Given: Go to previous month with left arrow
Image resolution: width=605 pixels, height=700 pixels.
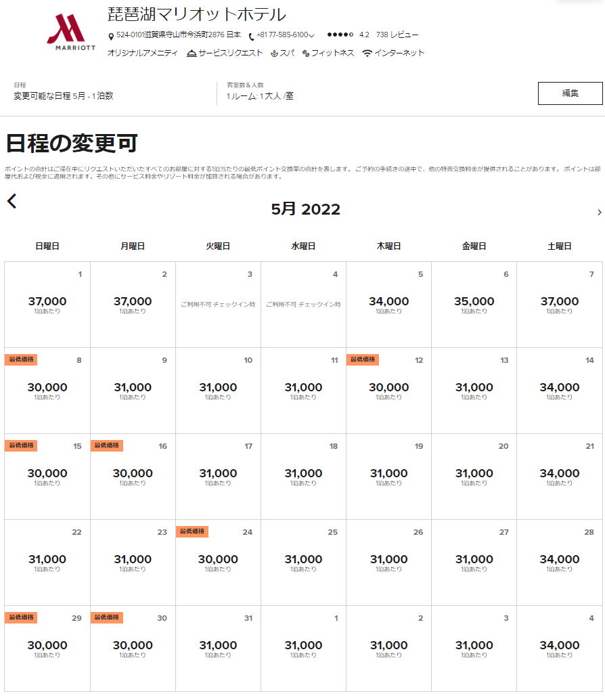Looking at the screenshot, I should (12, 201).
